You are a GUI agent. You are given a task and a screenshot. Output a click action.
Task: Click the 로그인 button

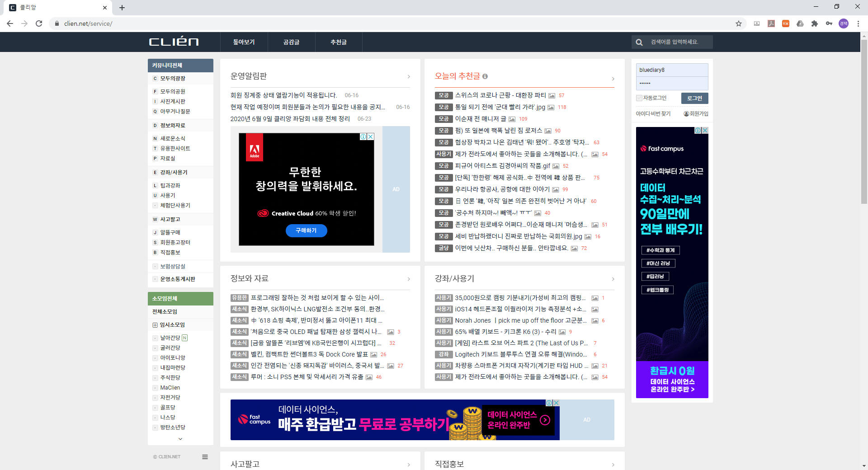tap(695, 98)
